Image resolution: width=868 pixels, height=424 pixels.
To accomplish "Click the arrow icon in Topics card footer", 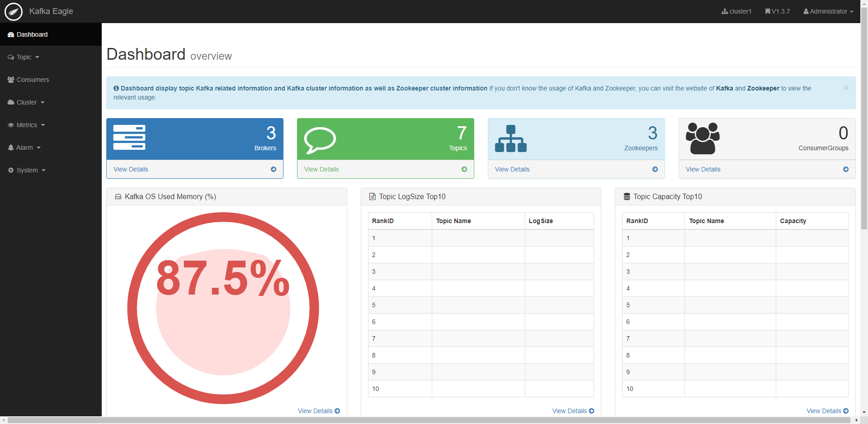I will 464,169.
